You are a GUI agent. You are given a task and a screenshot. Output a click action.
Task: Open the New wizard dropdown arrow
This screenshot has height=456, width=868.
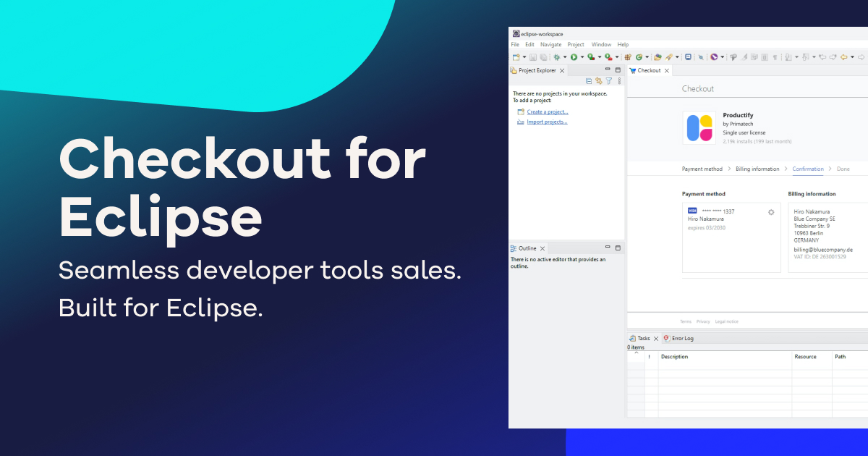point(524,56)
